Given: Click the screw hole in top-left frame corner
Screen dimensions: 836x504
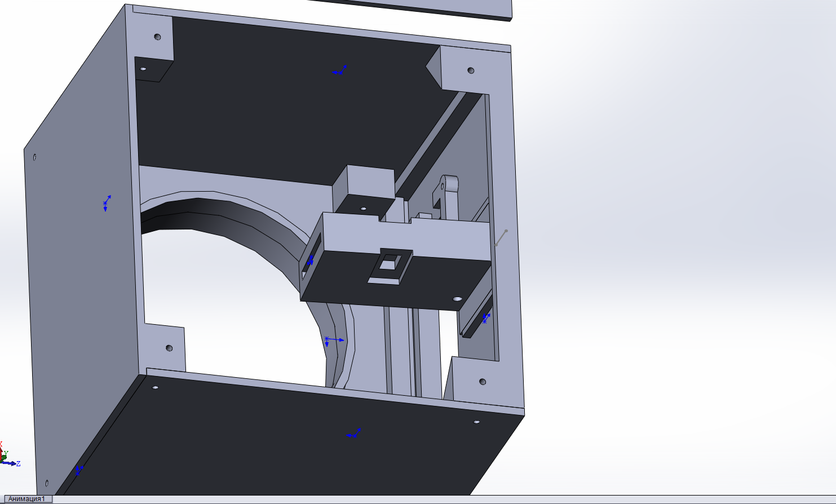Looking at the screenshot, I should point(157,37).
